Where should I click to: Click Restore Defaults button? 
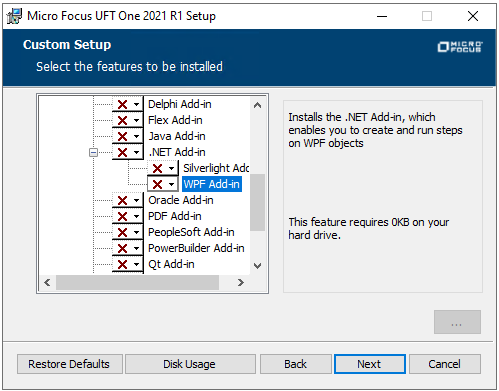[x=70, y=364]
